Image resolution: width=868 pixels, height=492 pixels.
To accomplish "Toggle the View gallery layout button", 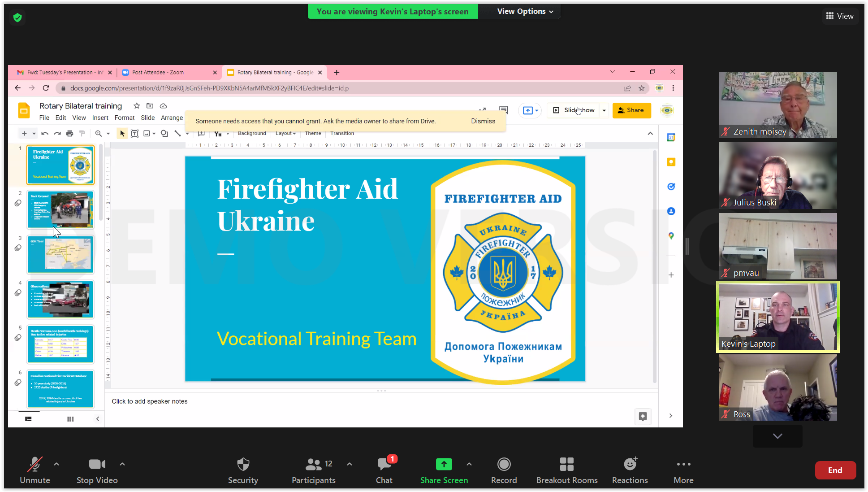I will pyautogui.click(x=840, y=16).
